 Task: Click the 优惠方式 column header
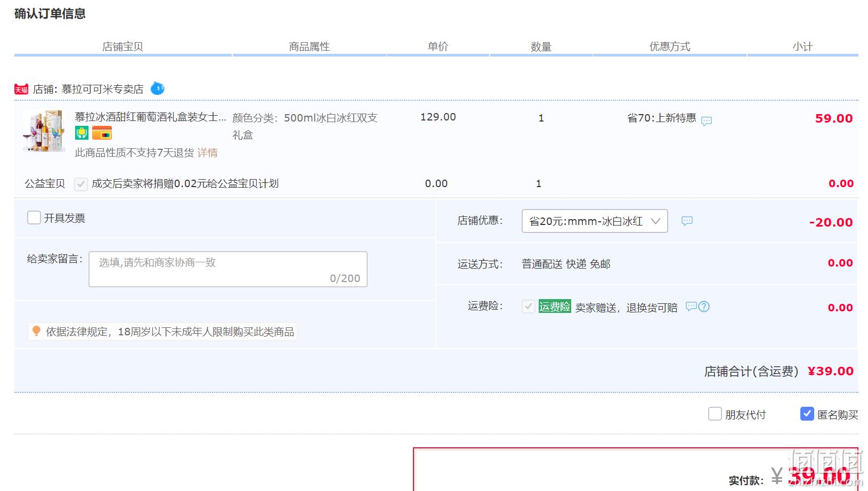pyautogui.click(x=670, y=46)
